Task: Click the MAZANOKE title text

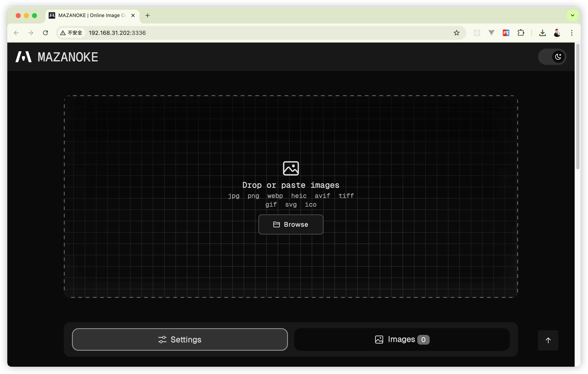Action: pyautogui.click(x=68, y=57)
